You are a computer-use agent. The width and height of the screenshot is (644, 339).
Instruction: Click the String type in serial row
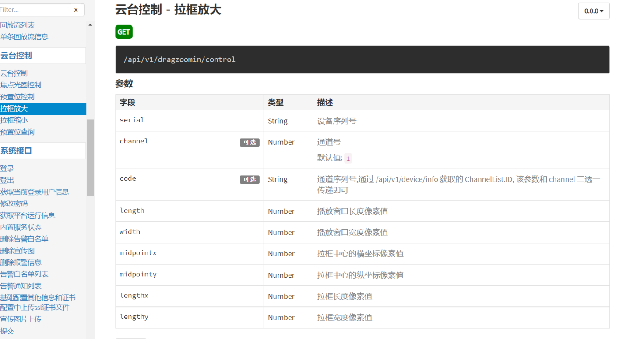(278, 121)
